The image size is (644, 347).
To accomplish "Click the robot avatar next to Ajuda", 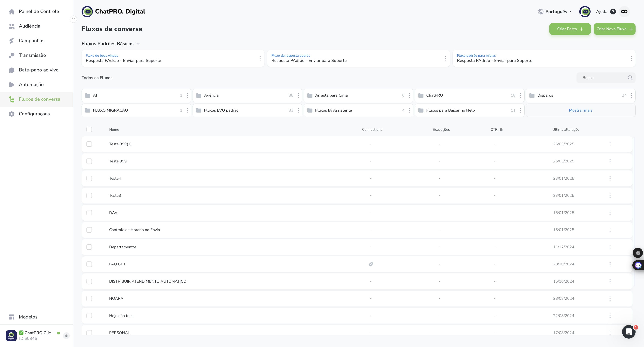I will coord(585,11).
